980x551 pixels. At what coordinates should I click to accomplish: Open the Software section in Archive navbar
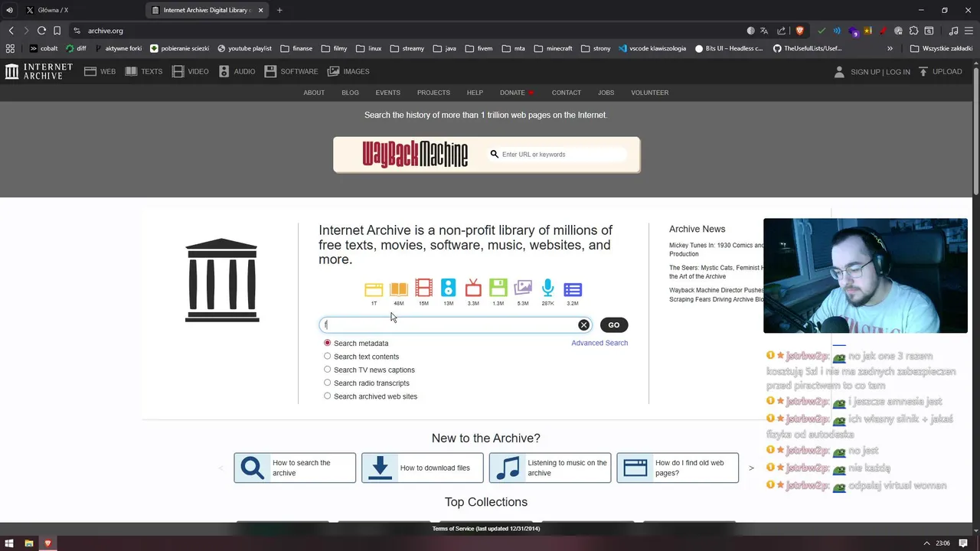291,71
